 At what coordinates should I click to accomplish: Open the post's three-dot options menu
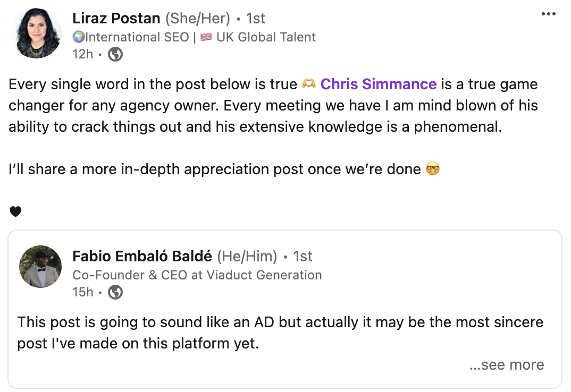pyautogui.click(x=548, y=14)
